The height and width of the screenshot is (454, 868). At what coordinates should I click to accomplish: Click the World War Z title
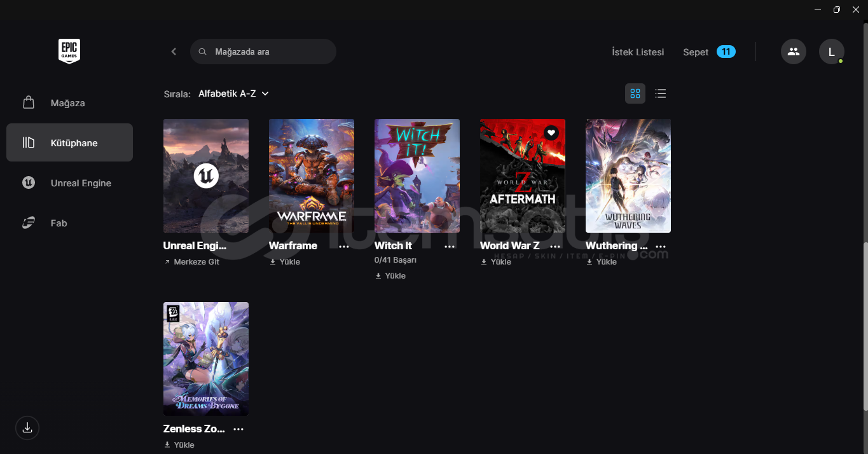click(510, 245)
